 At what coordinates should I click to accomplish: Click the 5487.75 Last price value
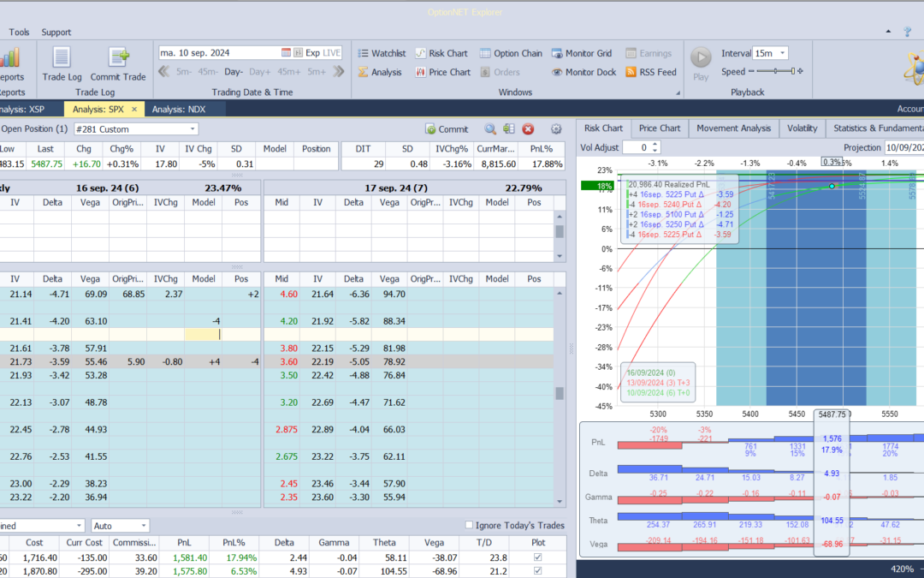point(46,164)
